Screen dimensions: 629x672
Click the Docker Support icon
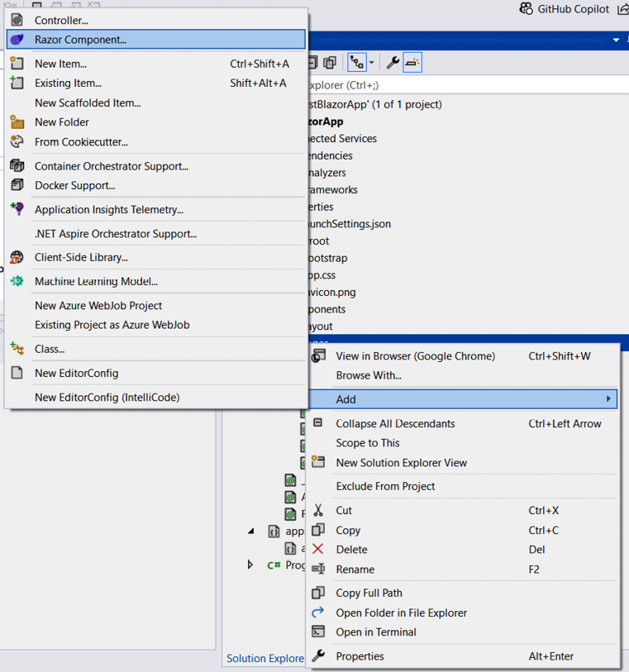[17, 185]
